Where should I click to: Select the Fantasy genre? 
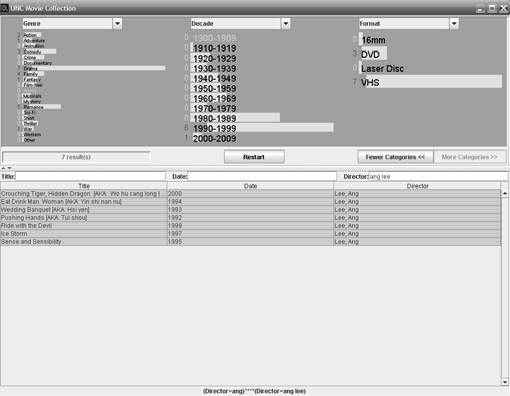point(32,79)
